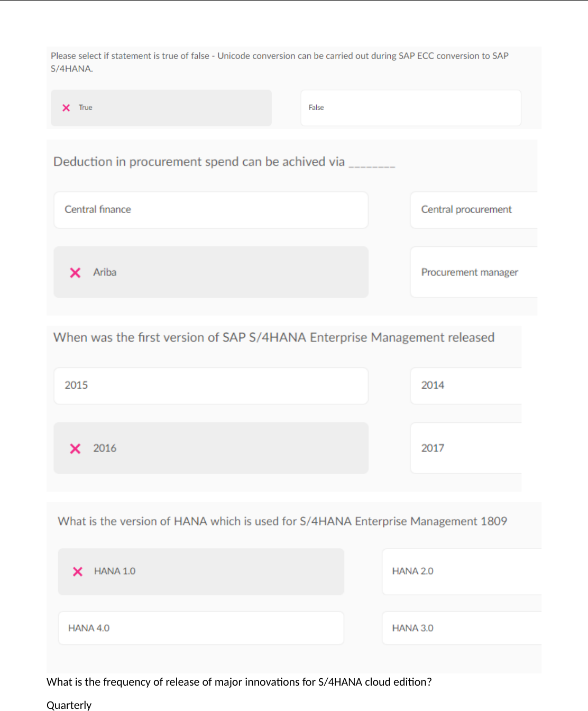Viewport: 588px width, 711px height.
Task: Select the False answer option
Action: (x=410, y=108)
